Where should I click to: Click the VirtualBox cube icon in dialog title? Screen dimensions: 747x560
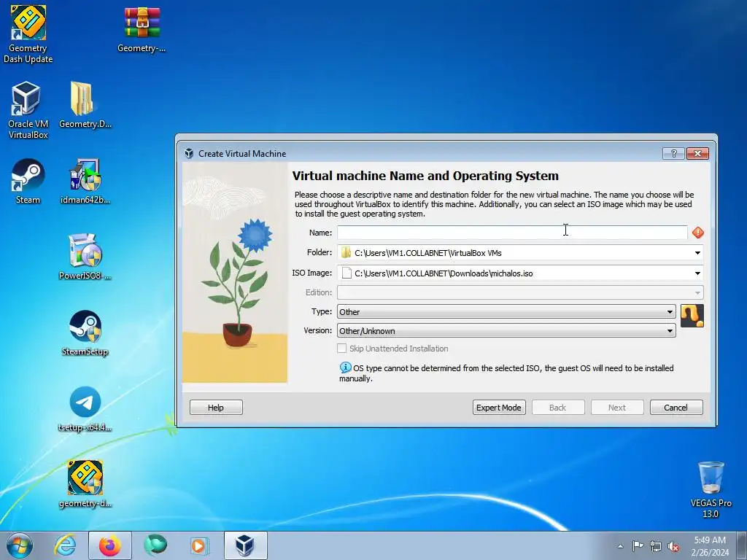coord(189,153)
